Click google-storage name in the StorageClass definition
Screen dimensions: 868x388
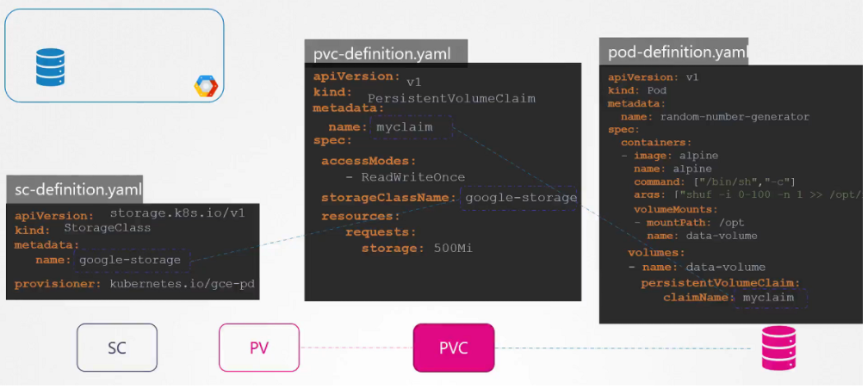(131, 260)
